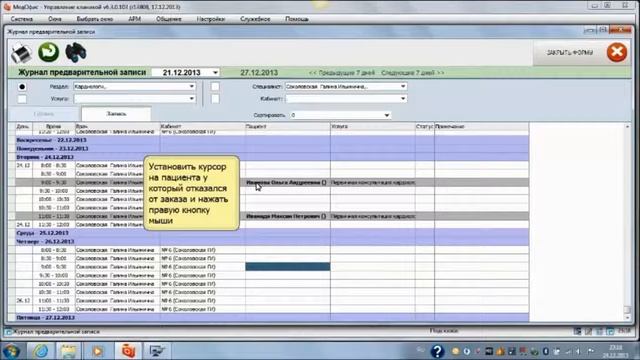The image size is (640, 360).
Task: Click the printer icon in the toolbar
Action: click(x=21, y=53)
